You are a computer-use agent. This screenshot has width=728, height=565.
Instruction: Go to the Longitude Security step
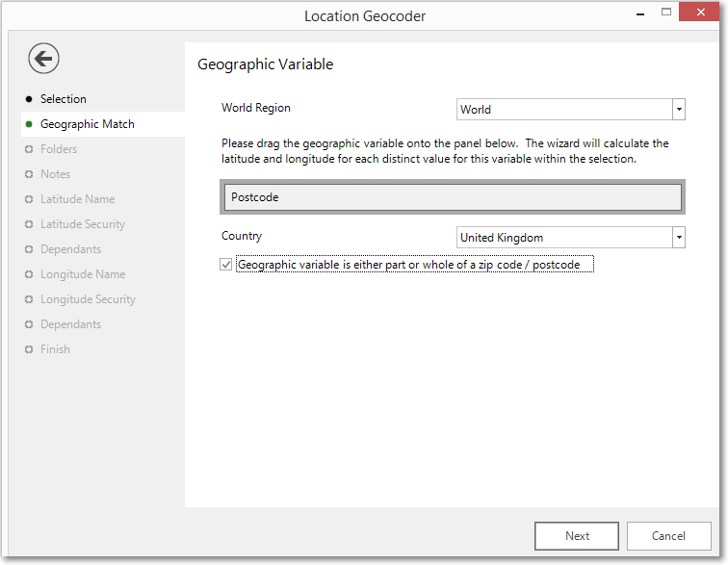(x=88, y=299)
